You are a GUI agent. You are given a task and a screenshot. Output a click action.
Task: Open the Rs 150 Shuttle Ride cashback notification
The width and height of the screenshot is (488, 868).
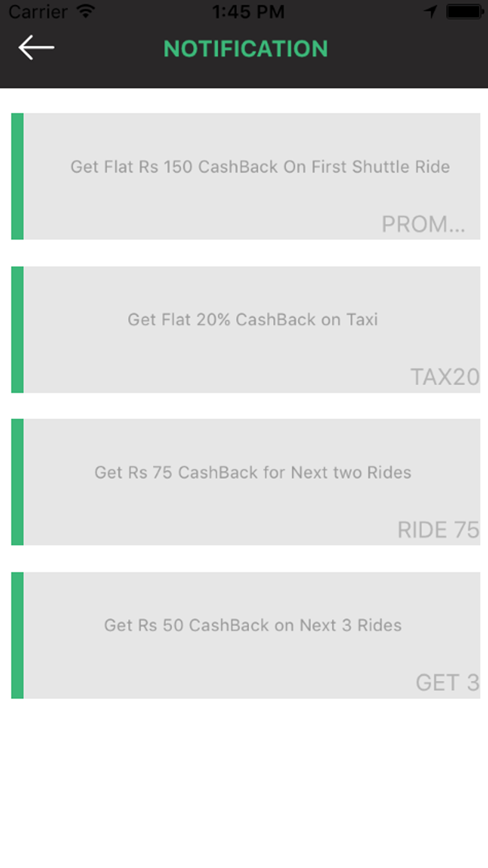246,176
